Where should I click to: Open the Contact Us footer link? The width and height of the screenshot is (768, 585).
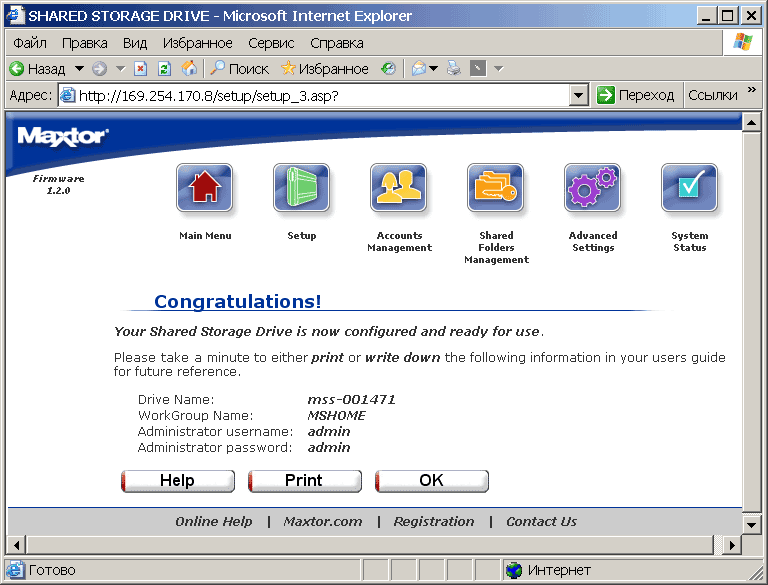[541, 521]
